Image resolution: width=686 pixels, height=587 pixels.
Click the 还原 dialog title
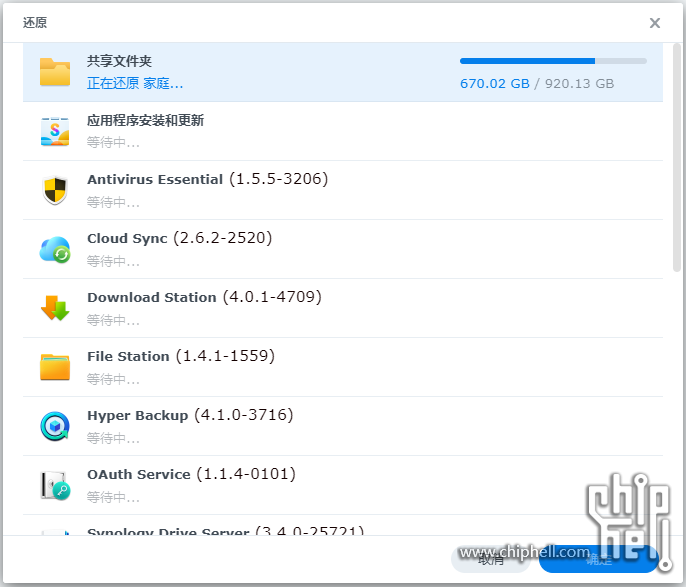pos(35,22)
